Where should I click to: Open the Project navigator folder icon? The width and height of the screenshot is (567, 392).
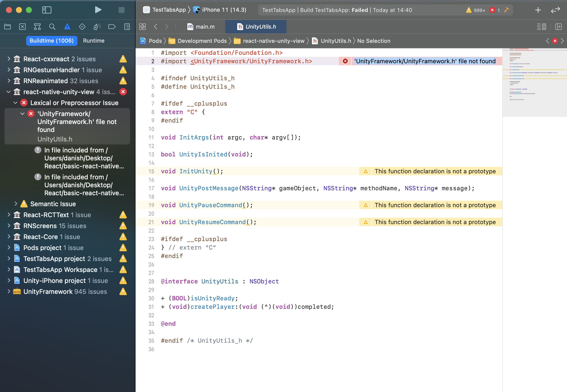(x=7, y=27)
